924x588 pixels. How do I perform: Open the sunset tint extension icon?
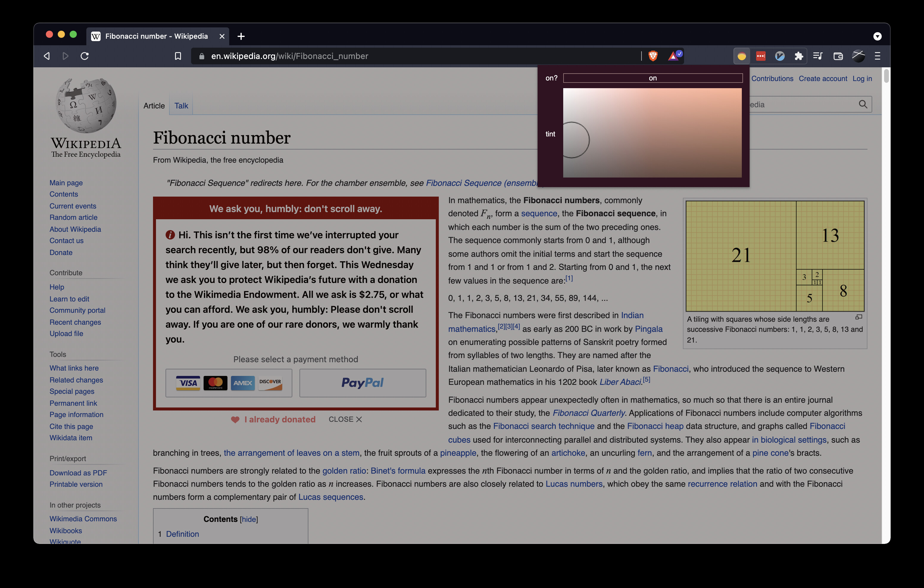[741, 56]
